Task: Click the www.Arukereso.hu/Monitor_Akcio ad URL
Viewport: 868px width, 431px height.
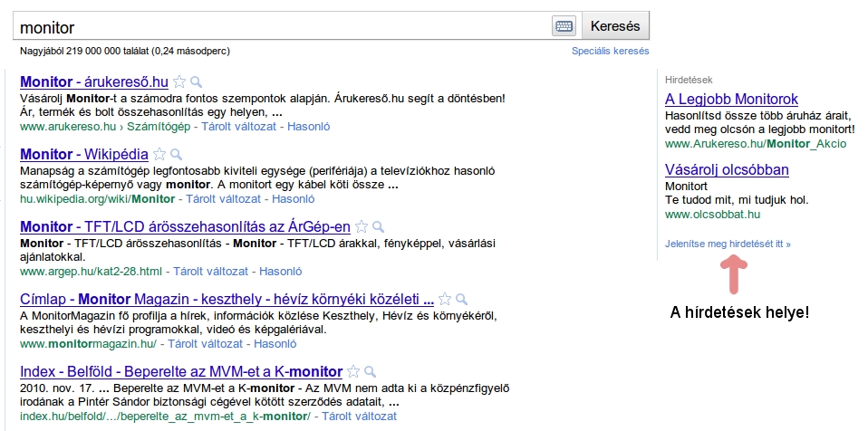Action: (x=756, y=144)
